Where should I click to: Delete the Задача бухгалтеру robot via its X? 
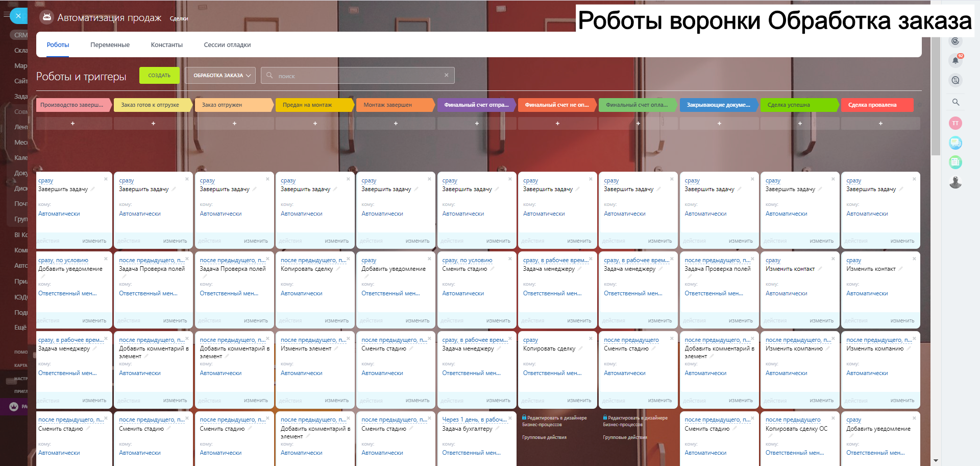(x=510, y=418)
